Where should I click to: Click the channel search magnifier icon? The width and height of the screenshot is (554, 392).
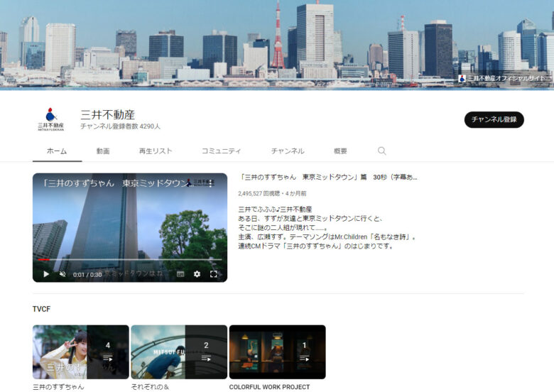pos(381,151)
